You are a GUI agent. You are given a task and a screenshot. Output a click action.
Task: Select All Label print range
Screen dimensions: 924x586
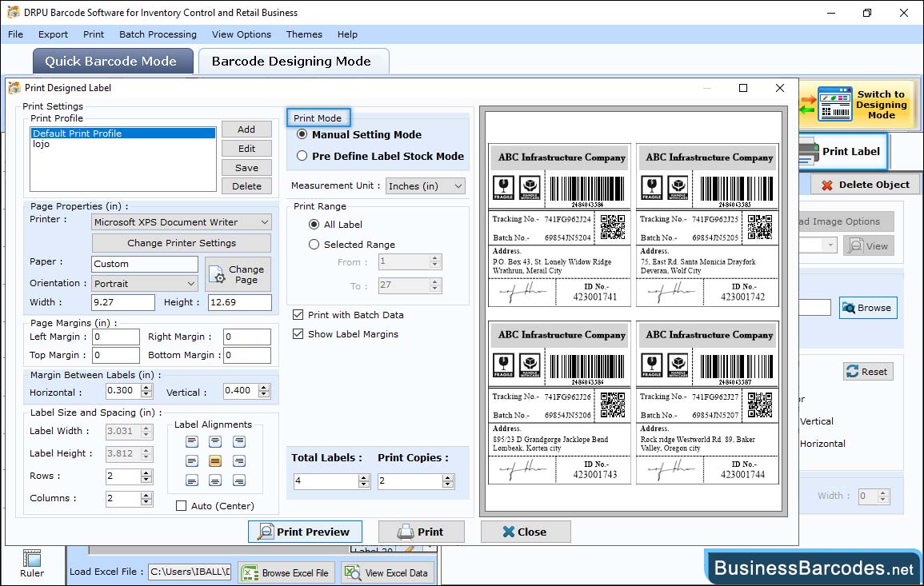point(314,225)
